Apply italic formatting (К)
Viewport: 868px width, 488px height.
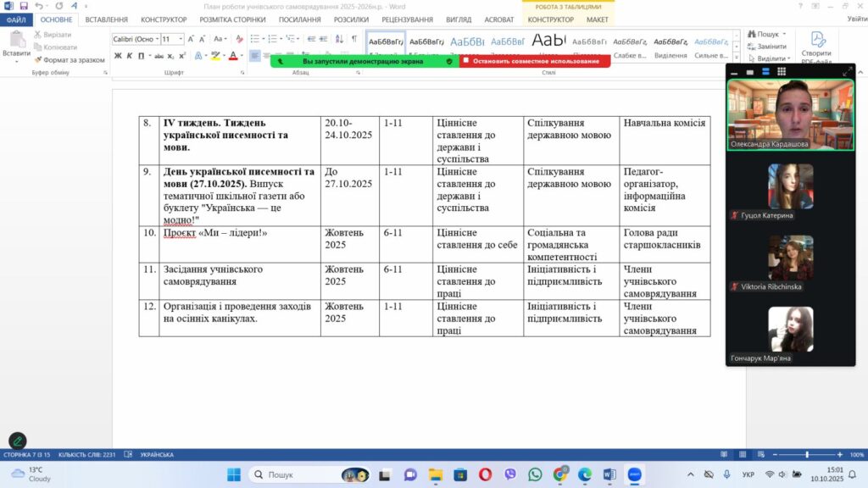tap(131, 56)
